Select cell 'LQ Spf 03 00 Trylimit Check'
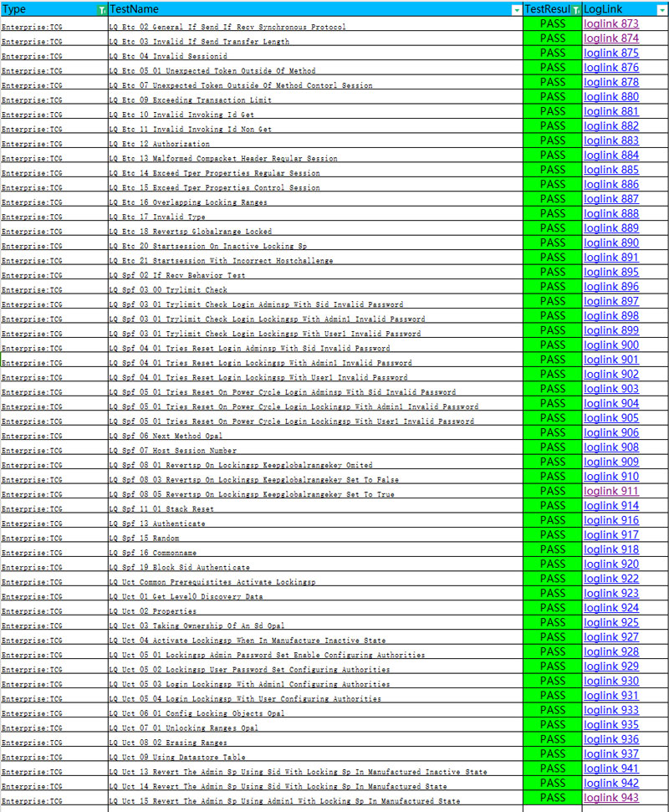Image resolution: width=669 pixels, height=812 pixels. pyautogui.click(x=315, y=287)
